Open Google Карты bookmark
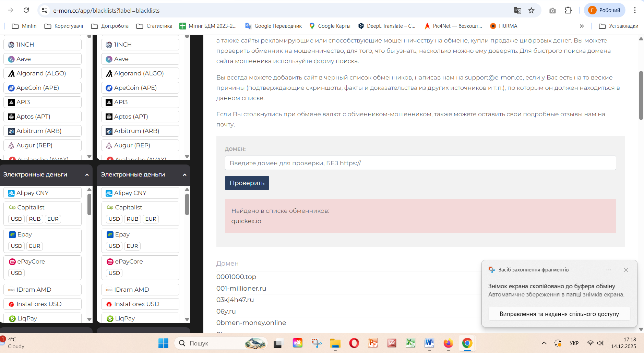 pos(330,26)
